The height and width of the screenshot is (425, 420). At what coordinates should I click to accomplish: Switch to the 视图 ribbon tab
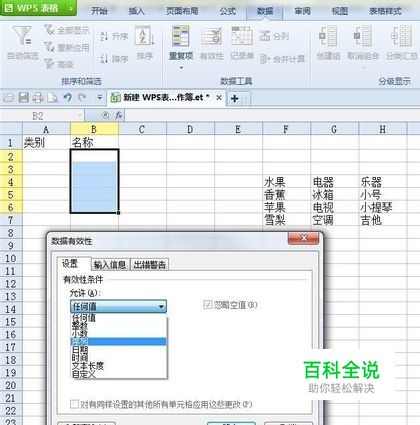click(340, 11)
